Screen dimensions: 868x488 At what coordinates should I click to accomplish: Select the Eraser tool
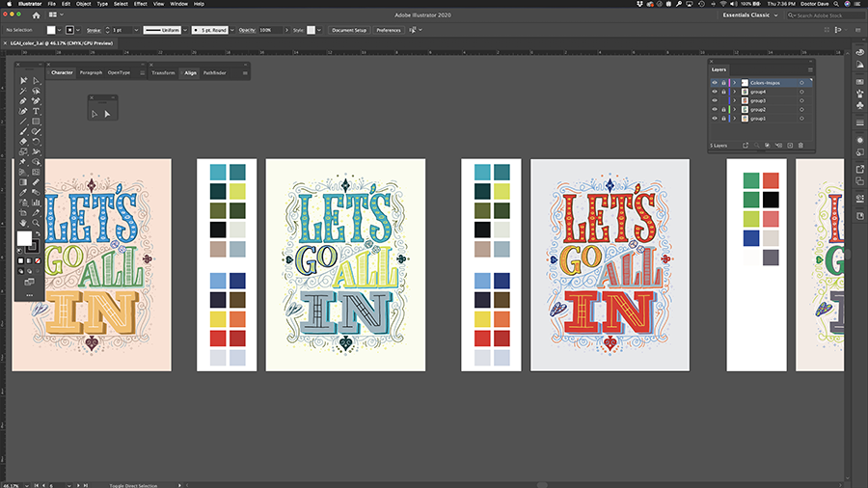(x=23, y=142)
